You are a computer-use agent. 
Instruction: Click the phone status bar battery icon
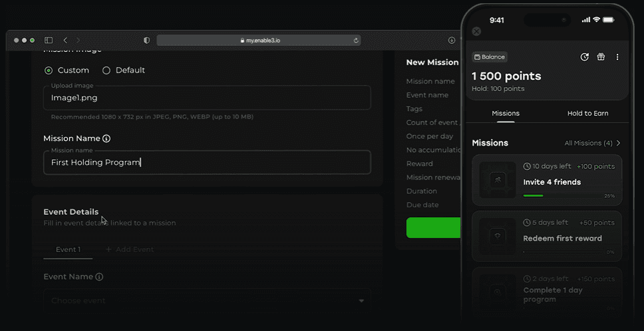(x=608, y=20)
